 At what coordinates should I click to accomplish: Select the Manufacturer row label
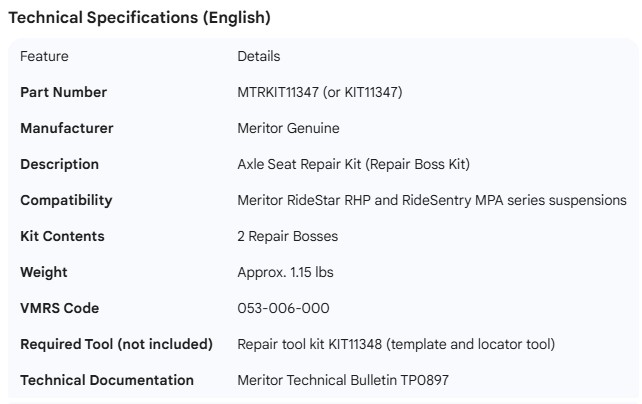click(x=66, y=128)
